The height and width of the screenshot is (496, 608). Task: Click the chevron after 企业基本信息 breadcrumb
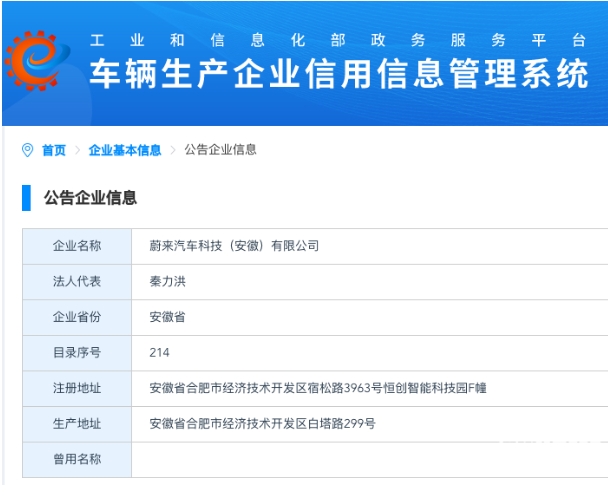coord(173,150)
